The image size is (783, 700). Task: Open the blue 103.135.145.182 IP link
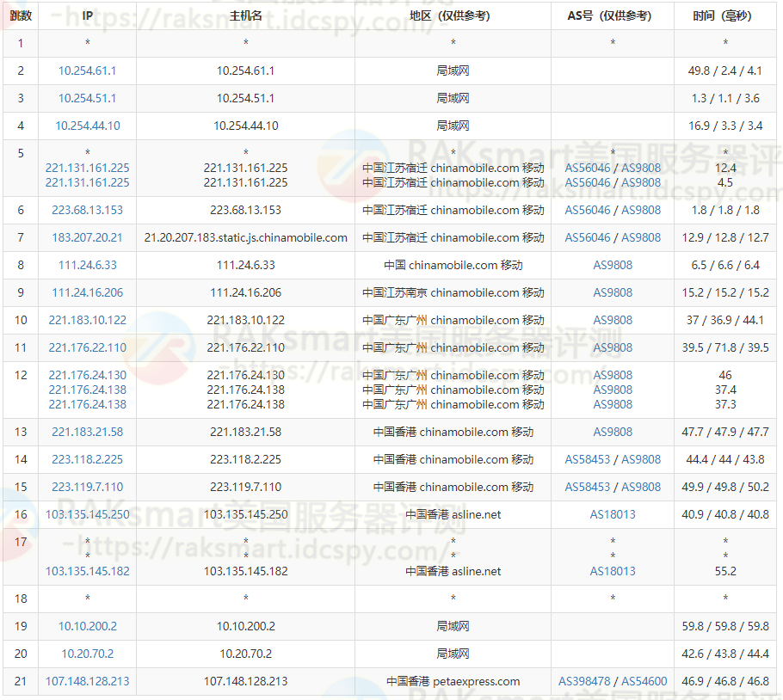pyautogui.click(x=87, y=571)
